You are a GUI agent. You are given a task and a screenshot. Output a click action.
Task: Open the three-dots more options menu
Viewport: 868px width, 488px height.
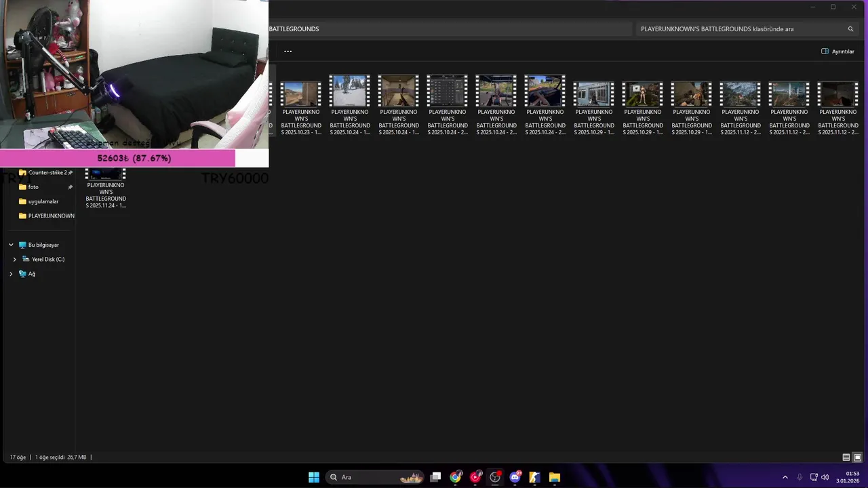pyautogui.click(x=288, y=51)
